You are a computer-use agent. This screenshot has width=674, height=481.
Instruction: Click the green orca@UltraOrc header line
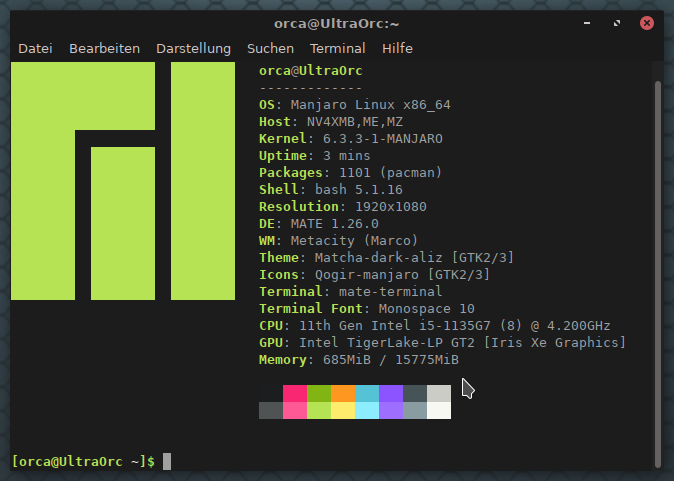point(311,71)
